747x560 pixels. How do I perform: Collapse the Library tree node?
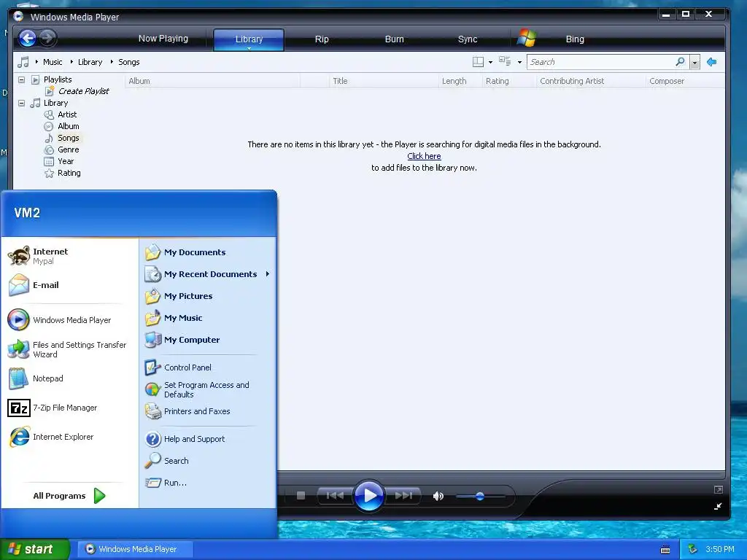(x=21, y=103)
